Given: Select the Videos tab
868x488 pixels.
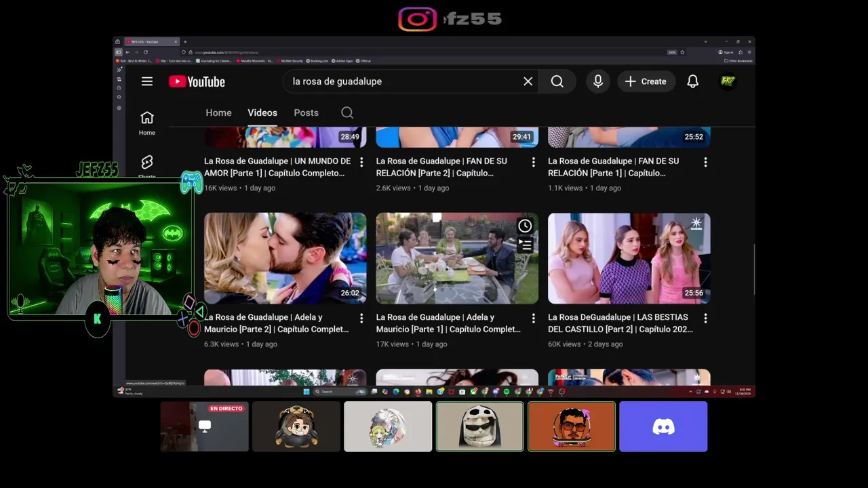Looking at the screenshot, I should coord(262,113).
